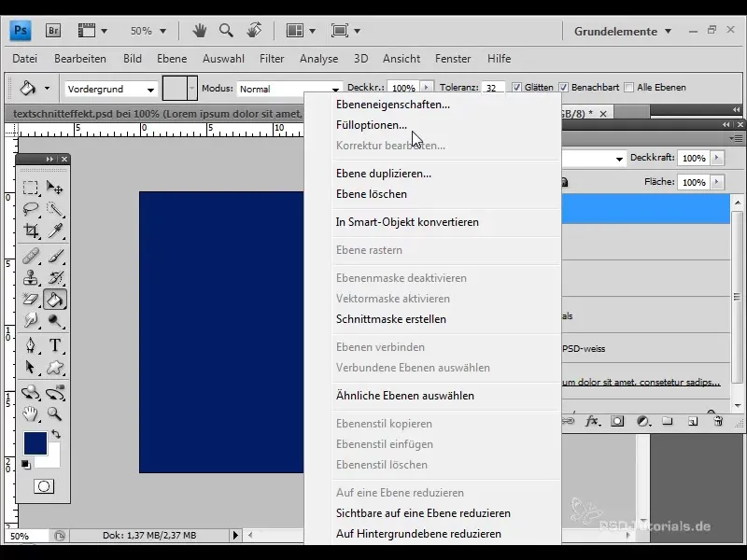Image resolution: width=747 pixels, height=560 pixels.
Task: Open the Filter menu
Action: coord(272,59)
